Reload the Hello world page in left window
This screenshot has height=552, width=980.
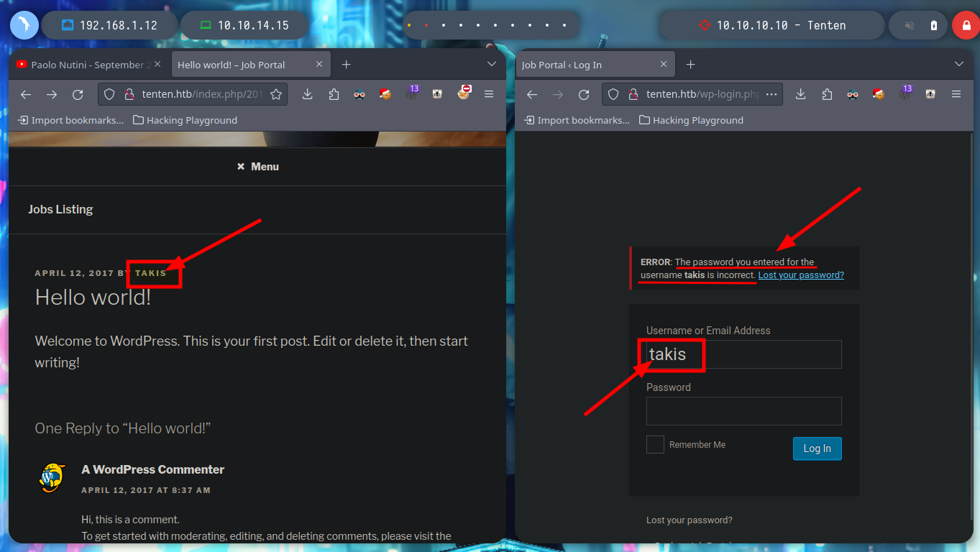pos(78,94)
